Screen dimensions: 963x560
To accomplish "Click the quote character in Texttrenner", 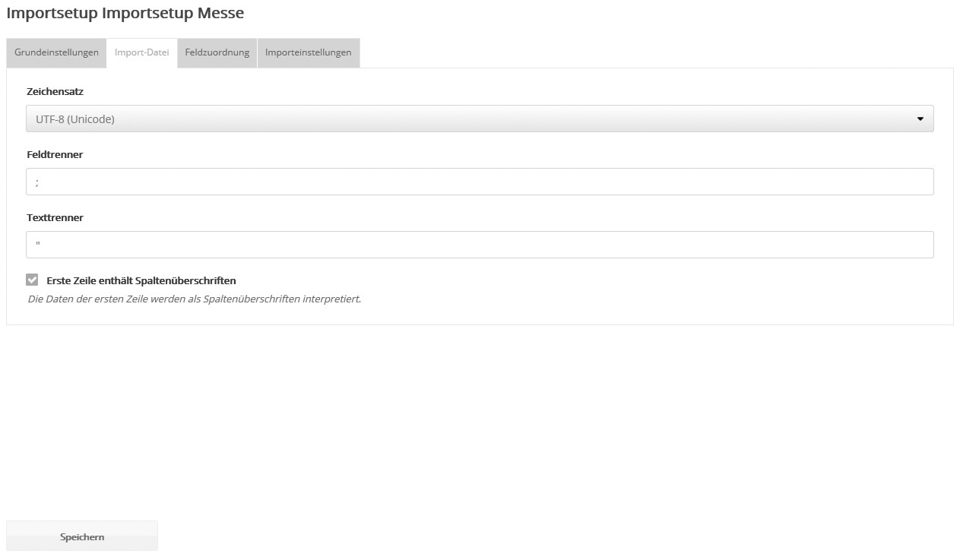I will pyautogui.click(x=37, y=245).
